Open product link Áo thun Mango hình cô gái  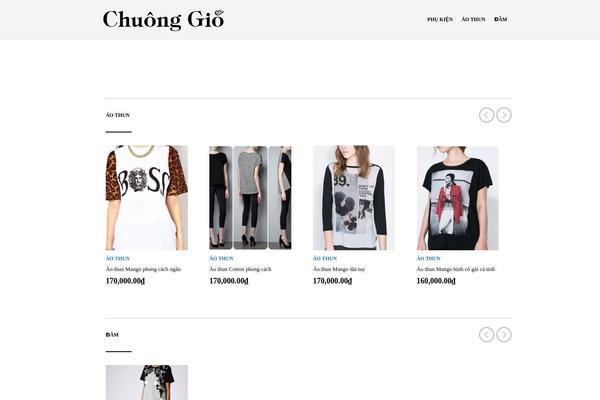pos(456,269)
